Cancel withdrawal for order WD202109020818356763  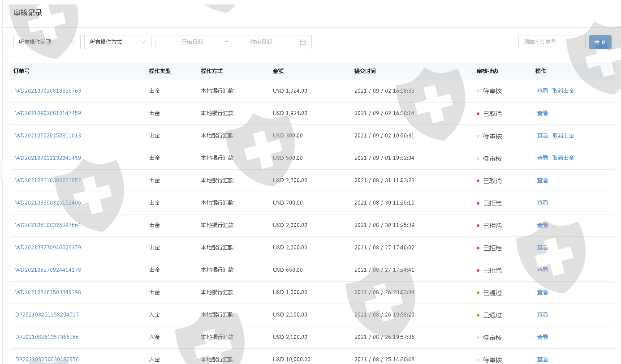(x=563, y=91)
